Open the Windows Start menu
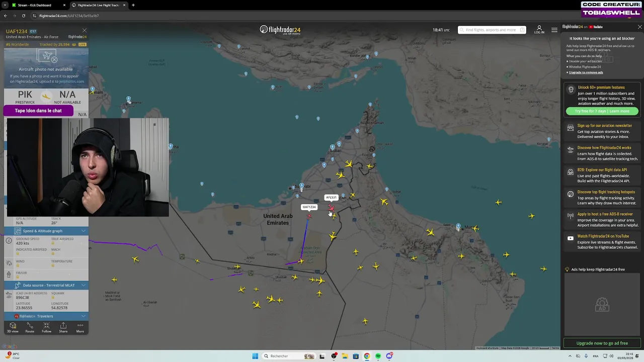The height and width of the screenshot is (362, 644). [255, 356]
